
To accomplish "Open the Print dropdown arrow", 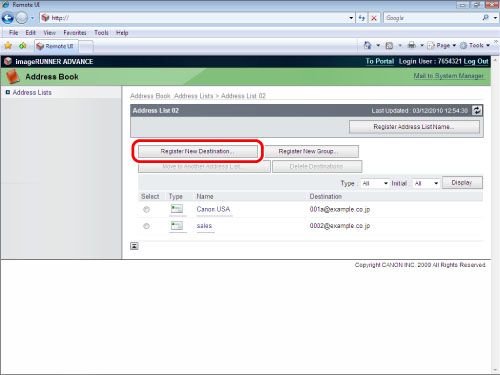I will [x=422, y=45].
